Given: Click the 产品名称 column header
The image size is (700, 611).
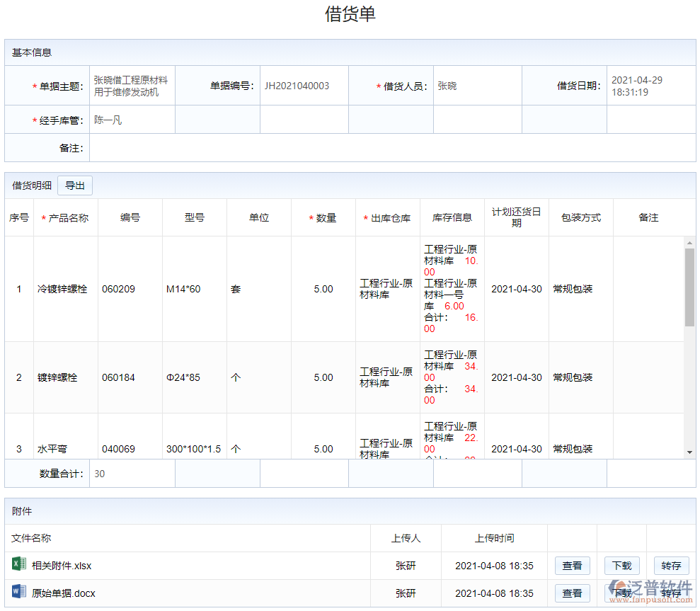Looking at the screenshot, I should click(x=65, y=218).
